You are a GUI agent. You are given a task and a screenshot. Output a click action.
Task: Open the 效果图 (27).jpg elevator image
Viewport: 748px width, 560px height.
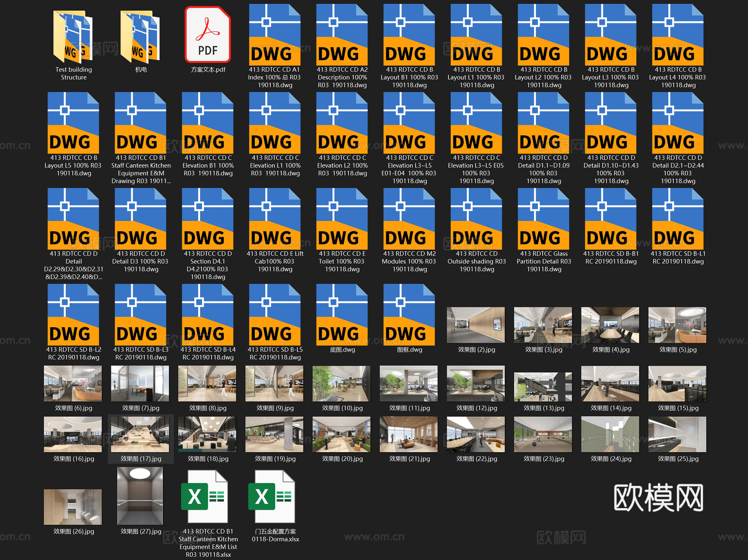pyautogui.click(x=140, y=496)
